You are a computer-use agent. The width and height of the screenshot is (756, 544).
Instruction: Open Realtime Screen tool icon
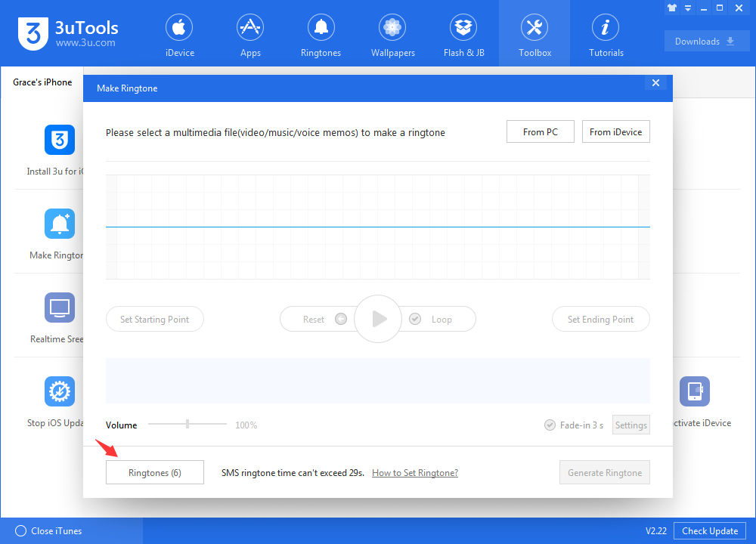coord(60,308)
